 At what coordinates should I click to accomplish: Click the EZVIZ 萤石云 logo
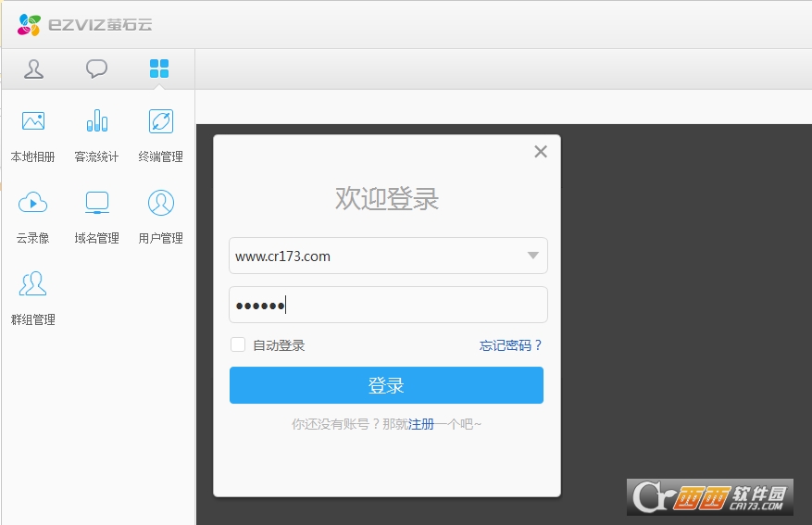[84, 25]
